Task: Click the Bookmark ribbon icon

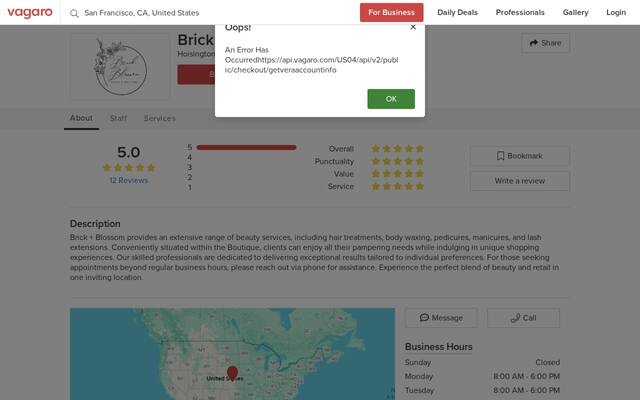Action: [x=500, y=156]
